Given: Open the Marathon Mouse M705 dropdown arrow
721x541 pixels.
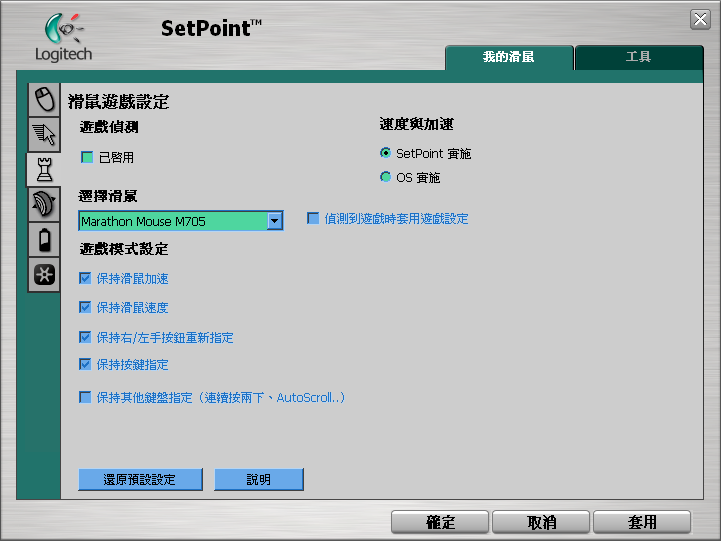Looking at the screenshot, I should 275,221.
